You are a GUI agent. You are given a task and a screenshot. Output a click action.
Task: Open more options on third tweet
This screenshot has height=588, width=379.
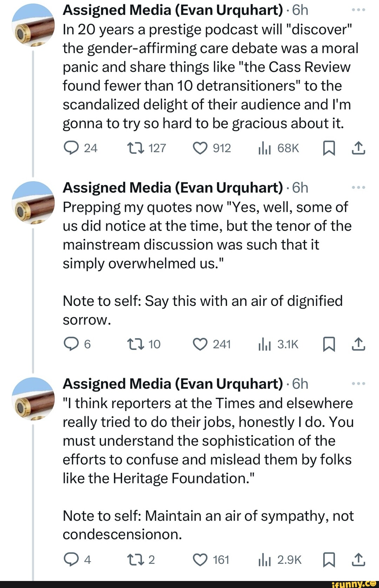tap(358, 384)
